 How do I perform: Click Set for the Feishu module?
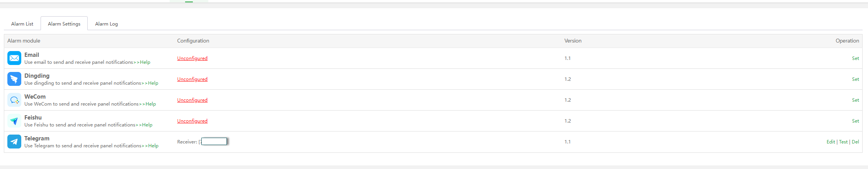click(855, 121)
